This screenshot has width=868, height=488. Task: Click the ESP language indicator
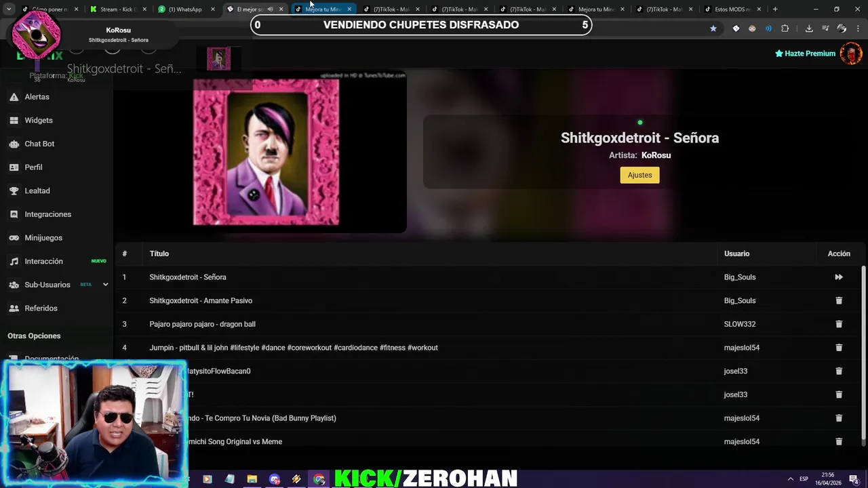coord(804,479)
